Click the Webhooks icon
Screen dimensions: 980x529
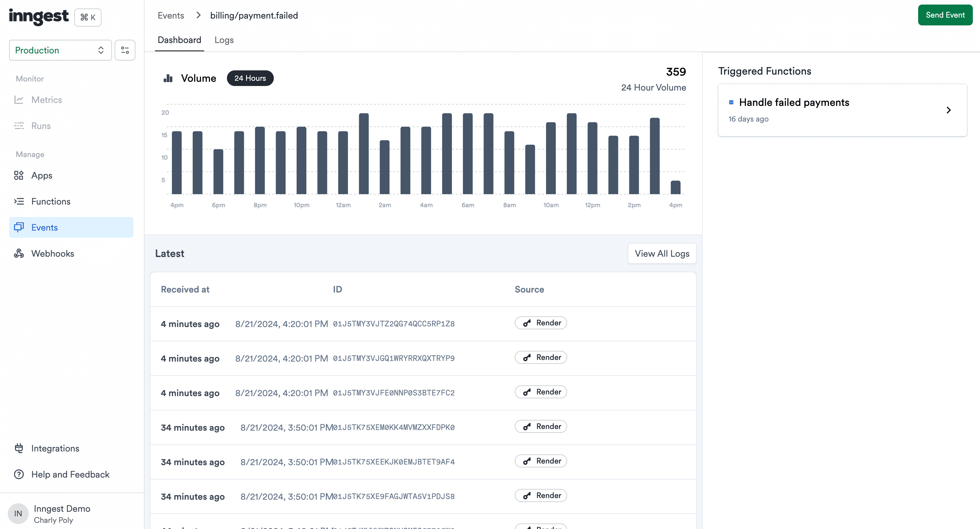[19, 253]
